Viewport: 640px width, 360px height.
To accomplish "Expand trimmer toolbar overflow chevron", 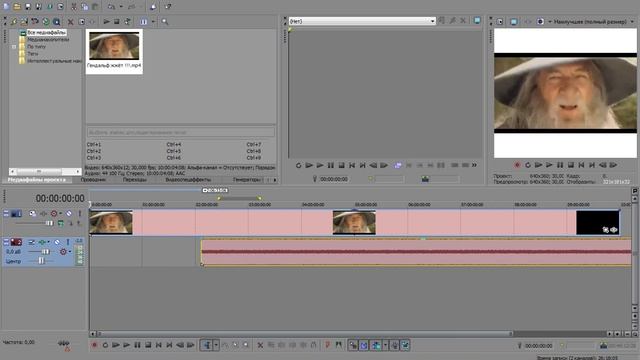I will 474,165.
